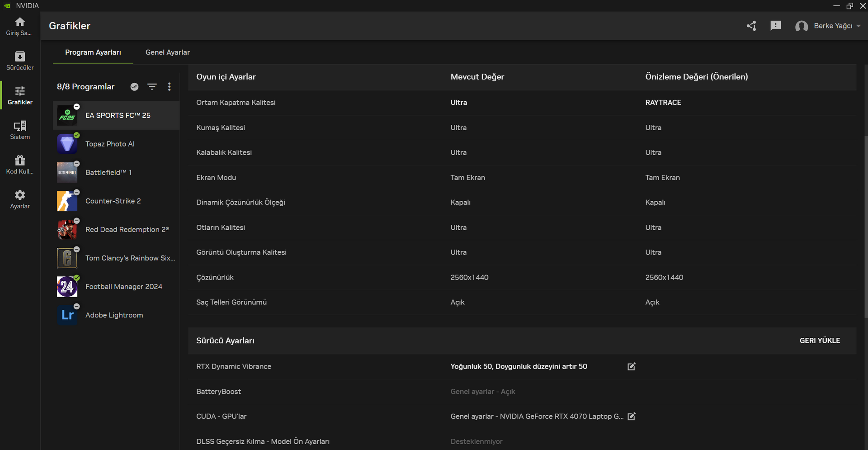The image size is (868, 450).
Task: Click the vertical scrollbar on right
Action: tap(865, 226)
